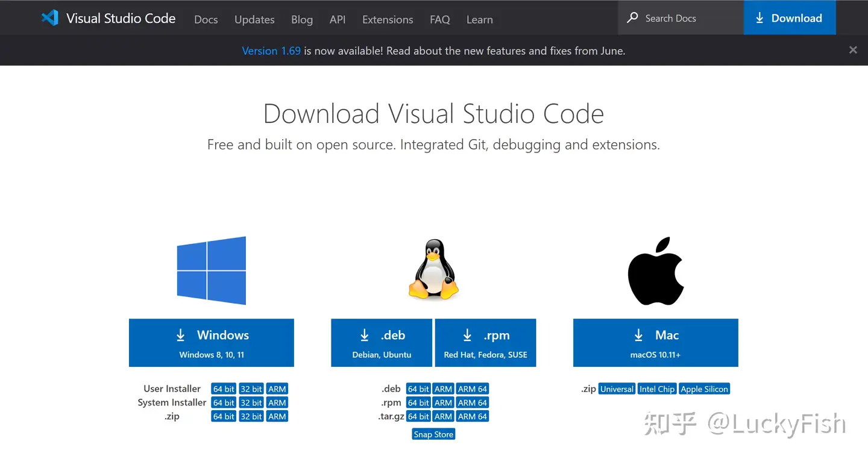Screen dimensions: 868x462
Task: Dismiss the version 1.69 announcement banner
Action: [x=853, y=51]
